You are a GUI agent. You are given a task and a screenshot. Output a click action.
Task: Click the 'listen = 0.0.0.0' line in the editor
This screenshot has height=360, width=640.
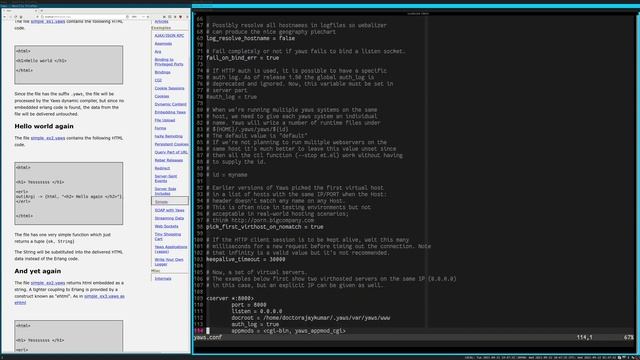point(257,311)
